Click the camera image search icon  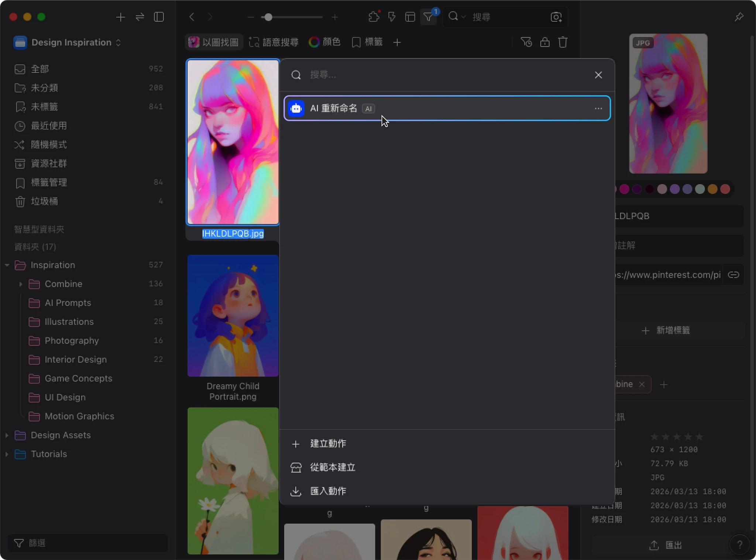tap(556, 17)
